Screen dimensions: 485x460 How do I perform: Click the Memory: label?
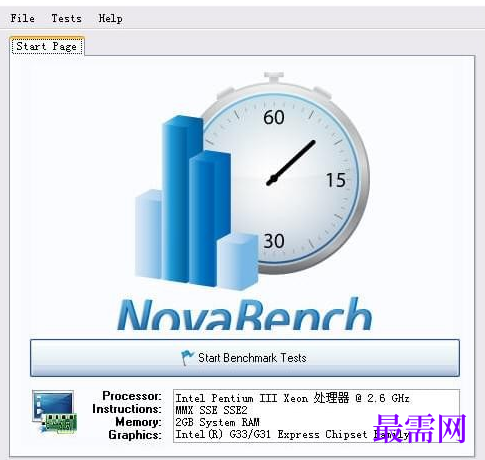(138, 422)
